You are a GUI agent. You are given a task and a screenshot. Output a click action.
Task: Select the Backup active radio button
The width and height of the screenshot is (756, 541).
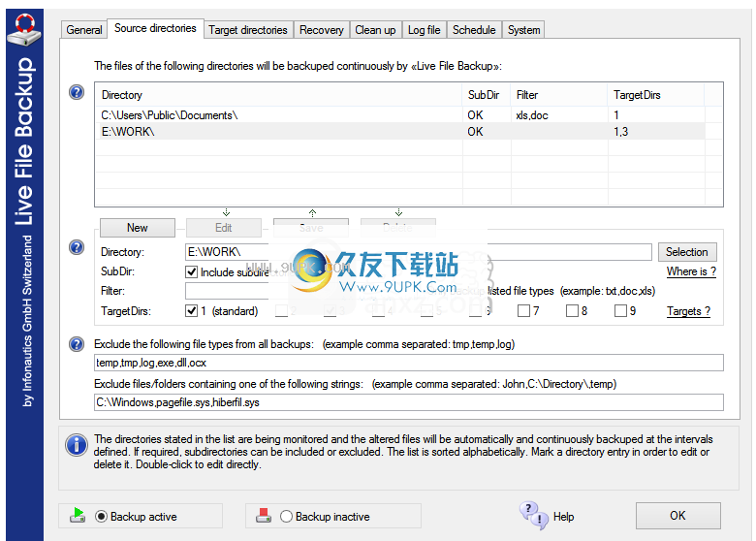coord(101,517)
